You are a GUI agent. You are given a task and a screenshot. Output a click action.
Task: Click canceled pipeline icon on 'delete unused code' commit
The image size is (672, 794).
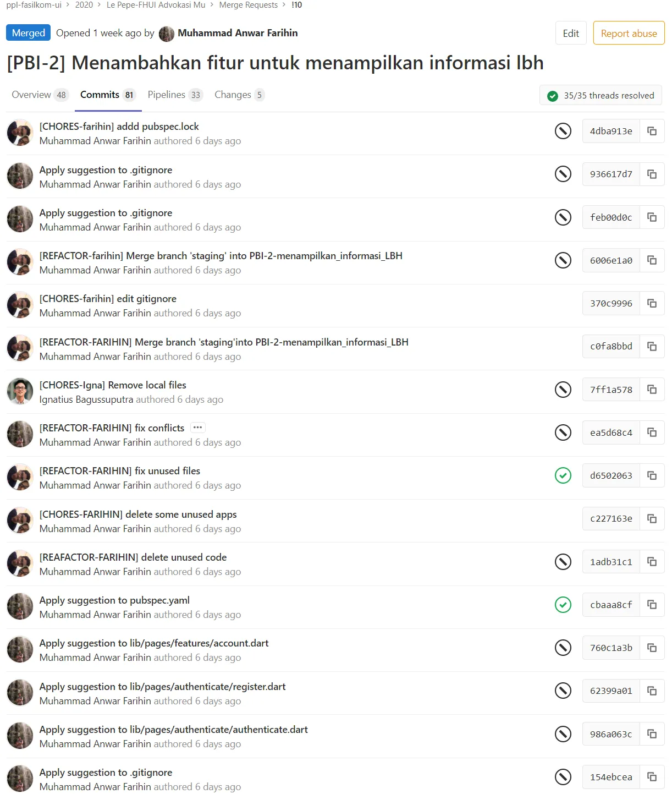click(563, 562)
